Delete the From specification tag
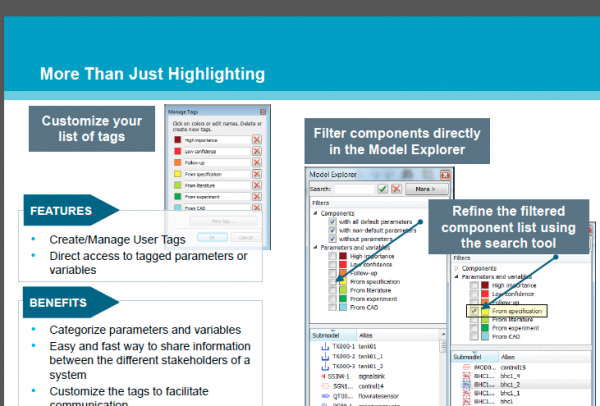Viewport: 600px width, 406px height. pyautogui.click(x=257, y=175)
